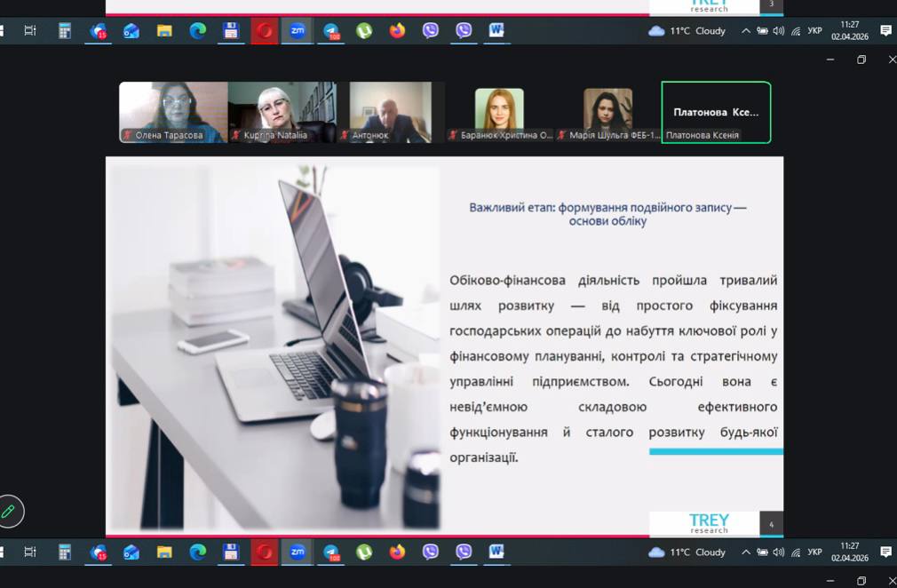
Task: Expand hidden tray icons in lower taskbar
Action: [x=746, y=552]
